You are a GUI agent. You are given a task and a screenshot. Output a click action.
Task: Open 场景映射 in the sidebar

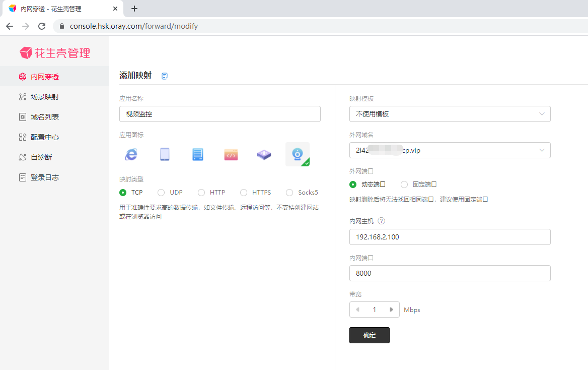click(54, 97)
